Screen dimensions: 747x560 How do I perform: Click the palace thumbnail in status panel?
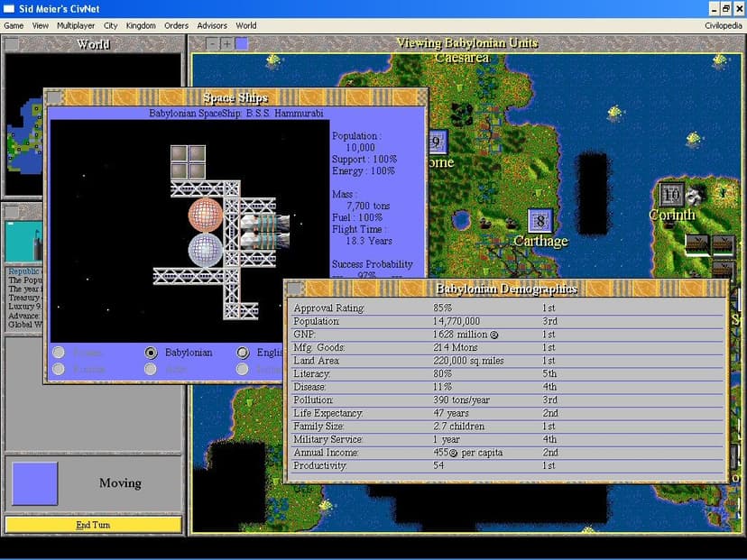[23, 242]
